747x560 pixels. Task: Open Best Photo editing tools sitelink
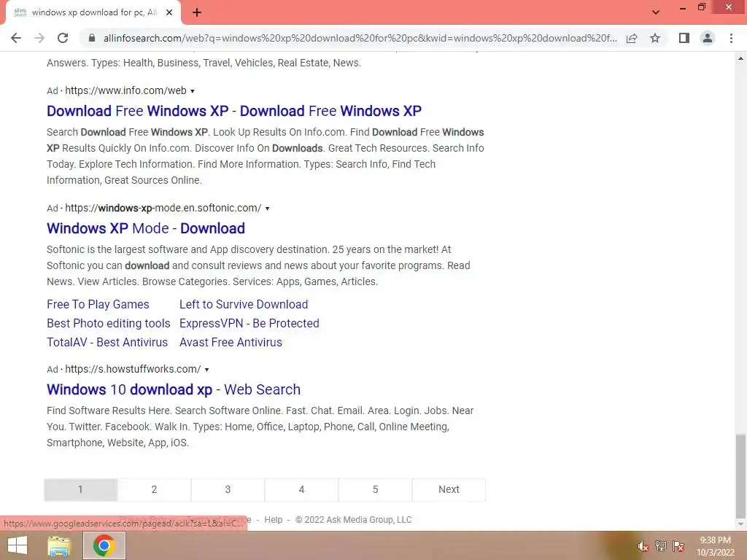click(108, 323)
